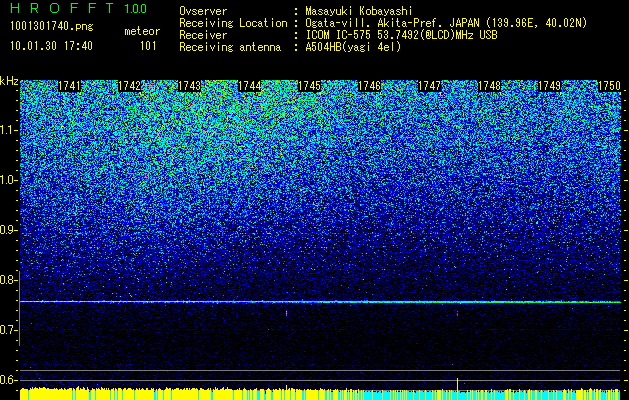Click the 1.1 frequency axis label

point(8,130)
